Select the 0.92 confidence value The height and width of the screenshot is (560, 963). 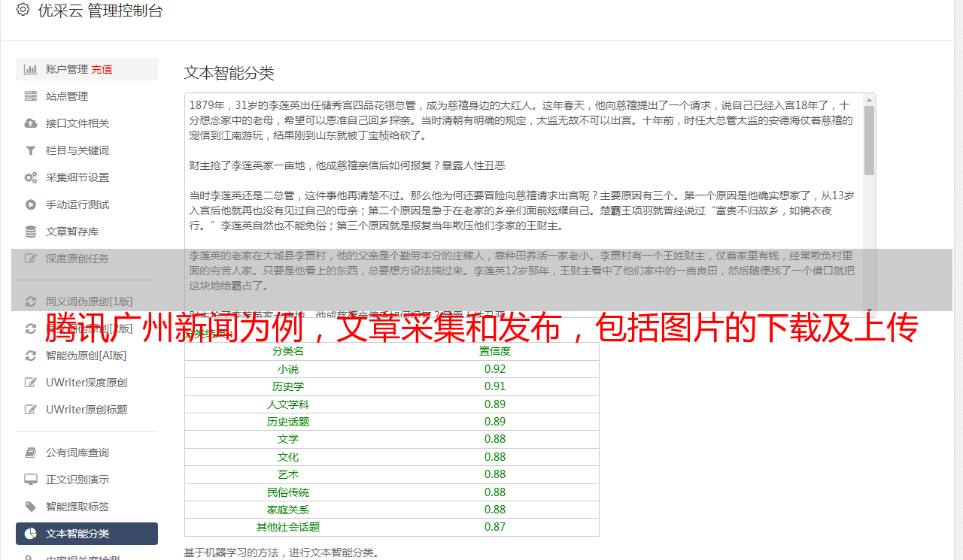click(x=495, y=369)
